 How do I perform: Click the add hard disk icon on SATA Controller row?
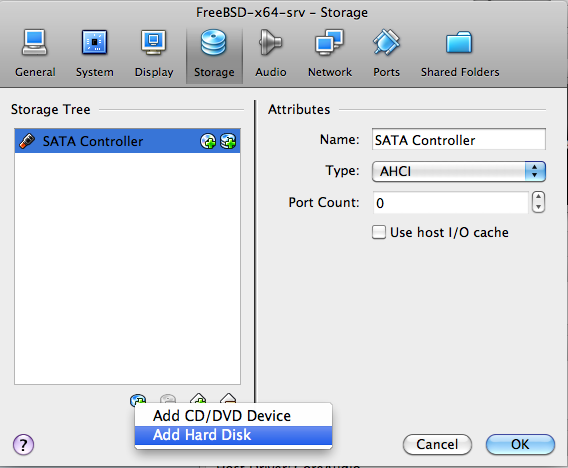pos(228,141)
